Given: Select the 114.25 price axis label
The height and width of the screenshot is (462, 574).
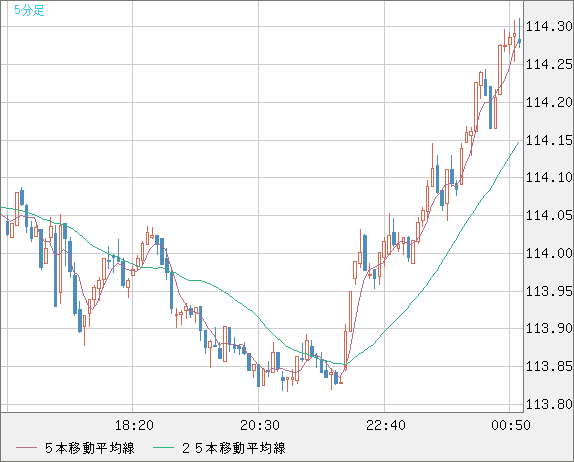Looking at the screenshot, I should tap(549, 64).
